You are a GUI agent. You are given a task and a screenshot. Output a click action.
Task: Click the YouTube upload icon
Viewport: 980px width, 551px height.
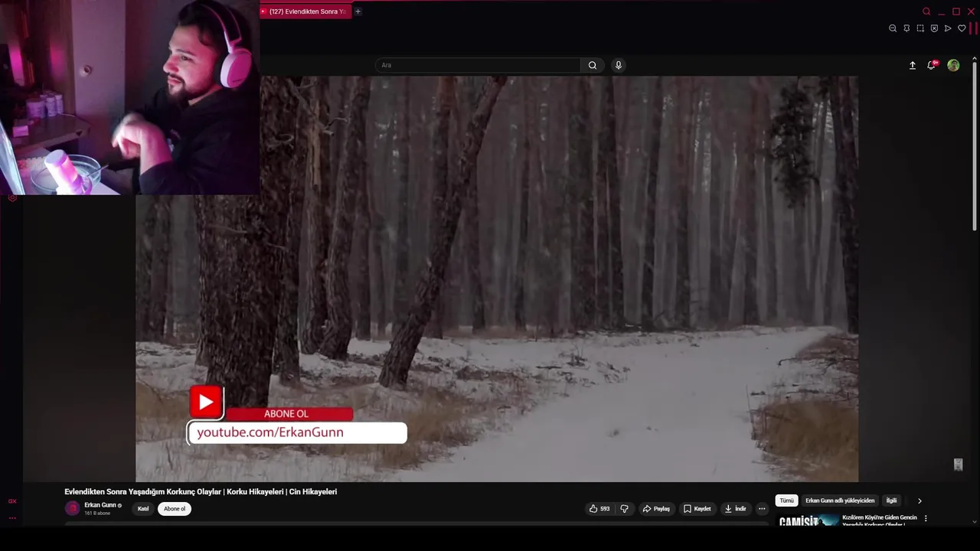[x=913, y=65]
